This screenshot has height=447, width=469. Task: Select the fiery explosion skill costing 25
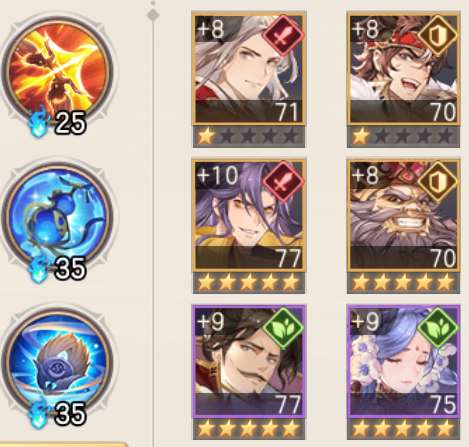coord(57,72)
